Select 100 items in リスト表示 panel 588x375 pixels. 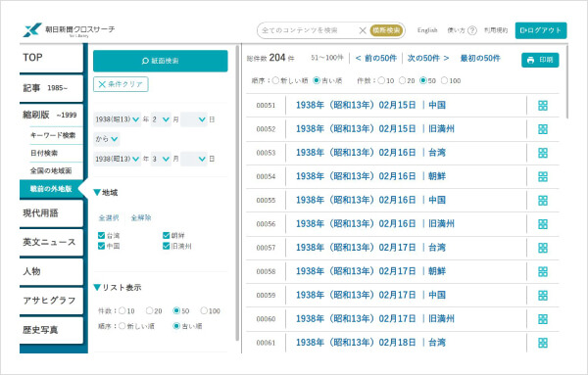[x=204, y=310]
